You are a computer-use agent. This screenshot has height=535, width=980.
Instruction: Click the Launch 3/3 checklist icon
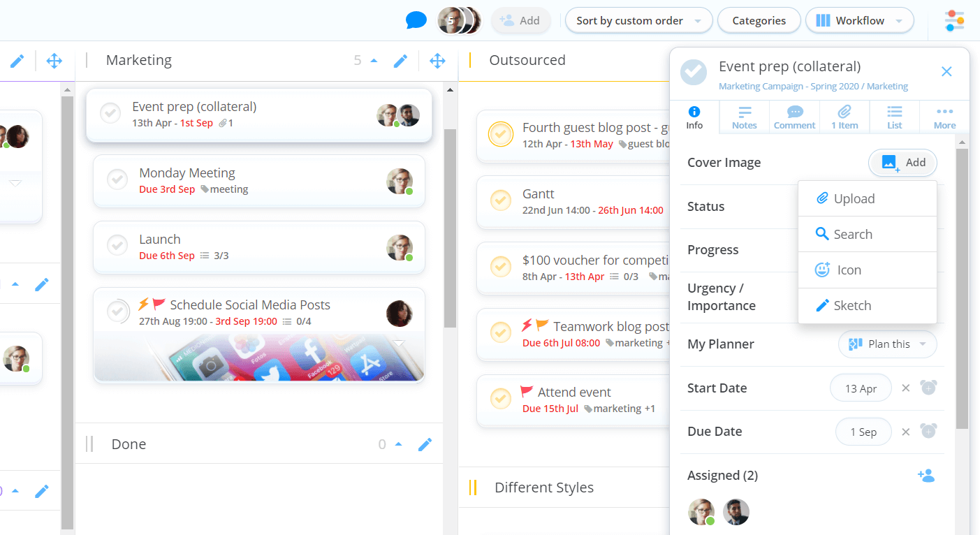pos(205,256)
